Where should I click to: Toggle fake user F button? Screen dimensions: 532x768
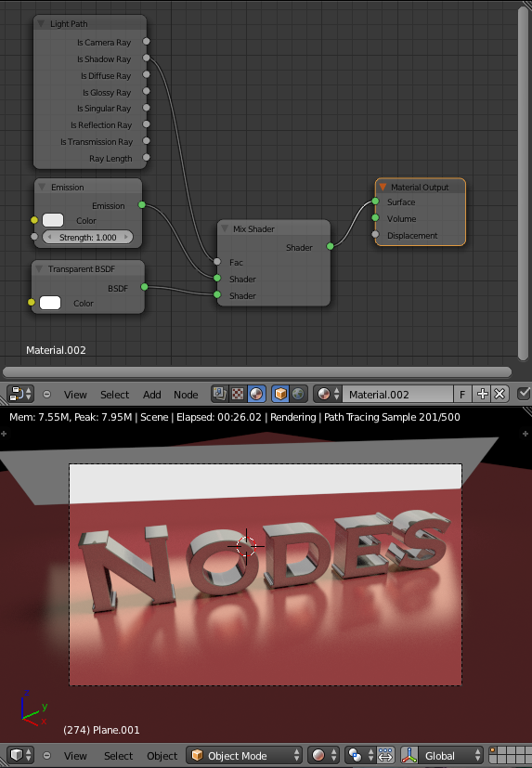tap(462, 394)
